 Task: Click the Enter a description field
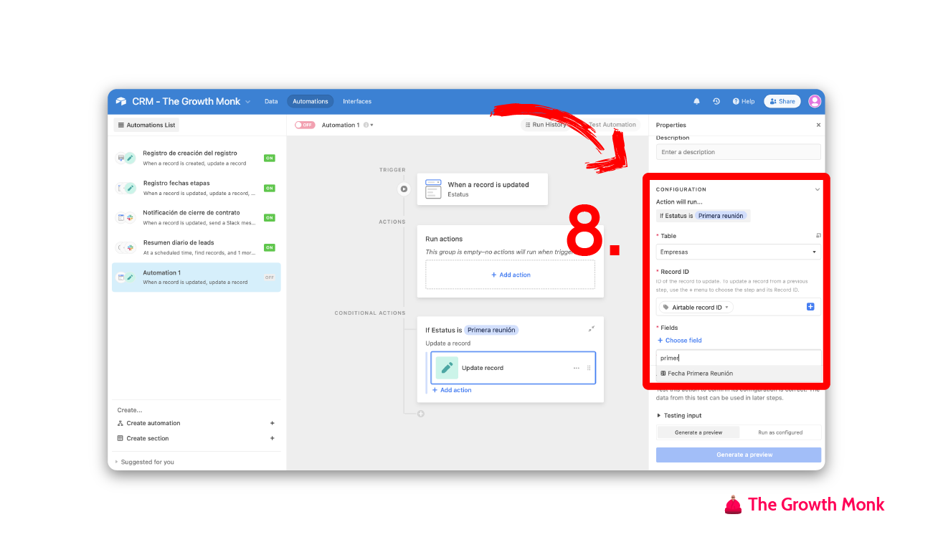pyautogui.click(x=738, y=152)
